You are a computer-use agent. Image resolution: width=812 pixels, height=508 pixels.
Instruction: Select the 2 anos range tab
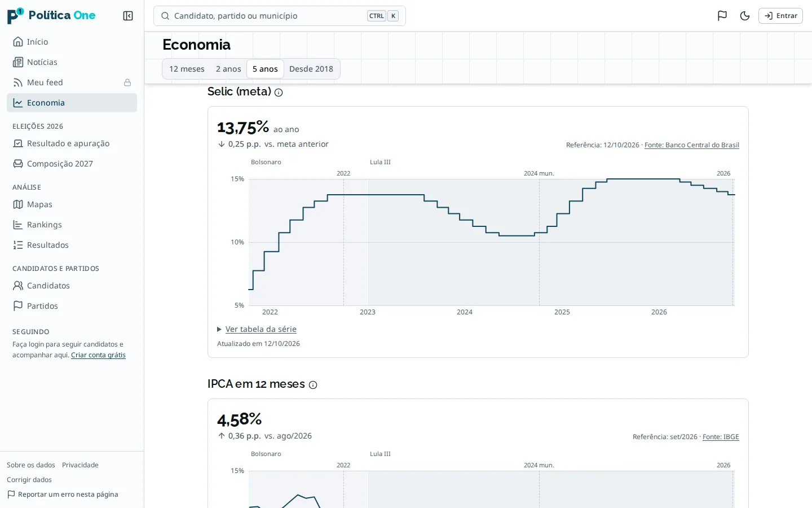(228, 69)
